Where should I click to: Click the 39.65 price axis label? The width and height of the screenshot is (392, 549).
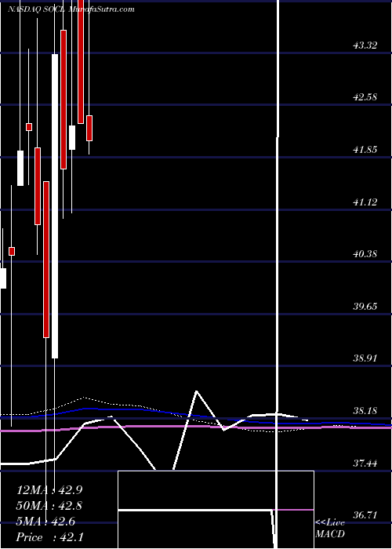365,307
